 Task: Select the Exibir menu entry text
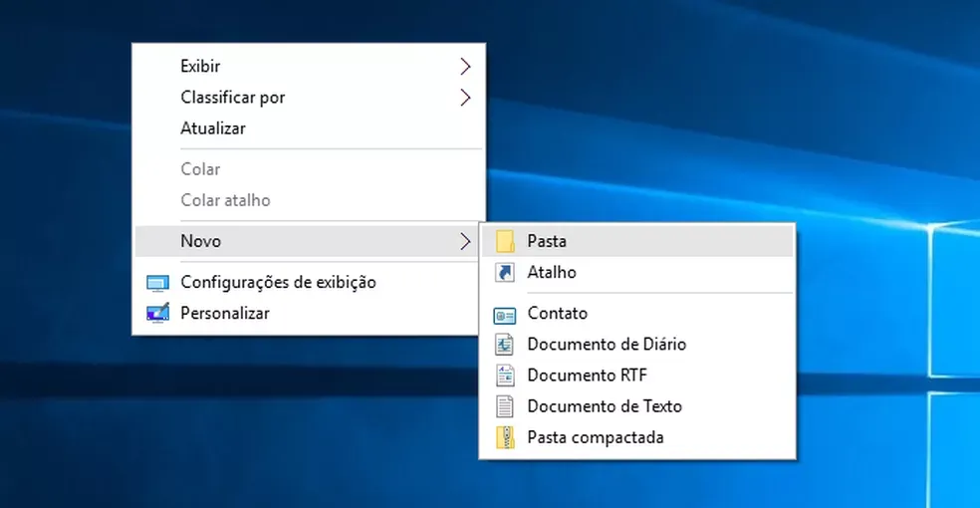[200, 67]
